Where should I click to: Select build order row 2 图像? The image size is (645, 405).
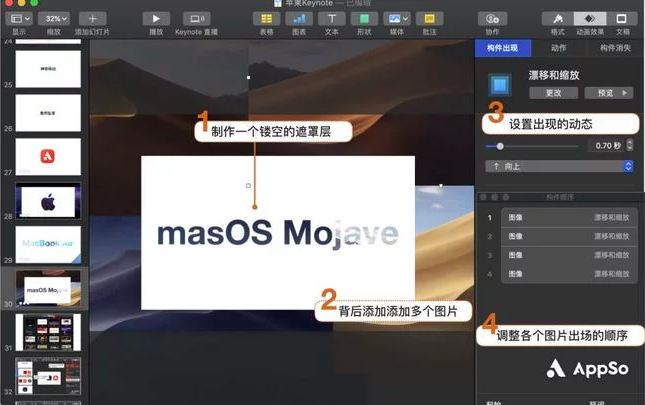569,236
